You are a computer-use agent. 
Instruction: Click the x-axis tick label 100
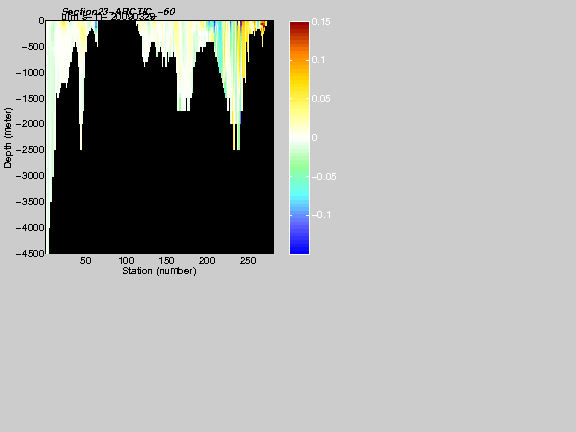[126, 261]
